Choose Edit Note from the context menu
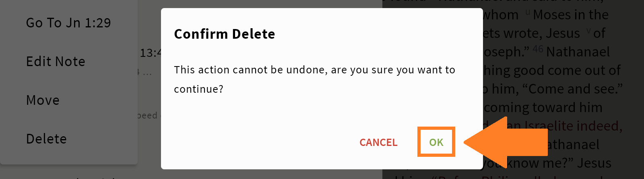 coord(56,62)
